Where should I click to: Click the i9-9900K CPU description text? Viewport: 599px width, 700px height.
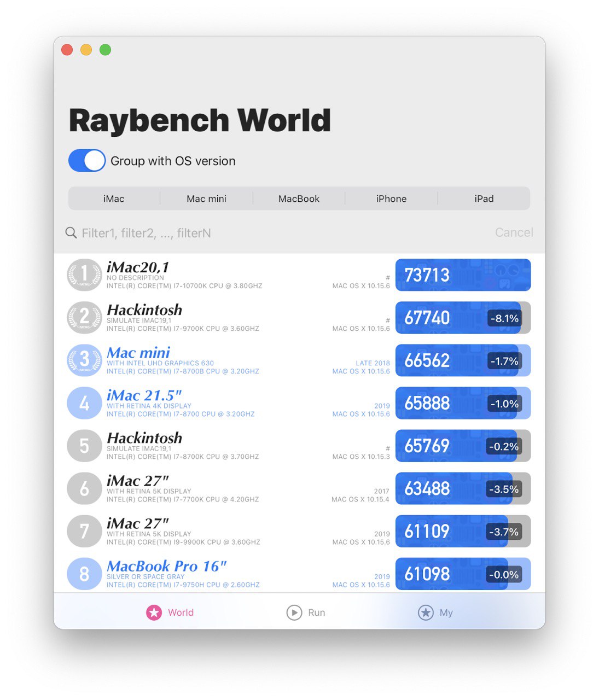[183, 542]
